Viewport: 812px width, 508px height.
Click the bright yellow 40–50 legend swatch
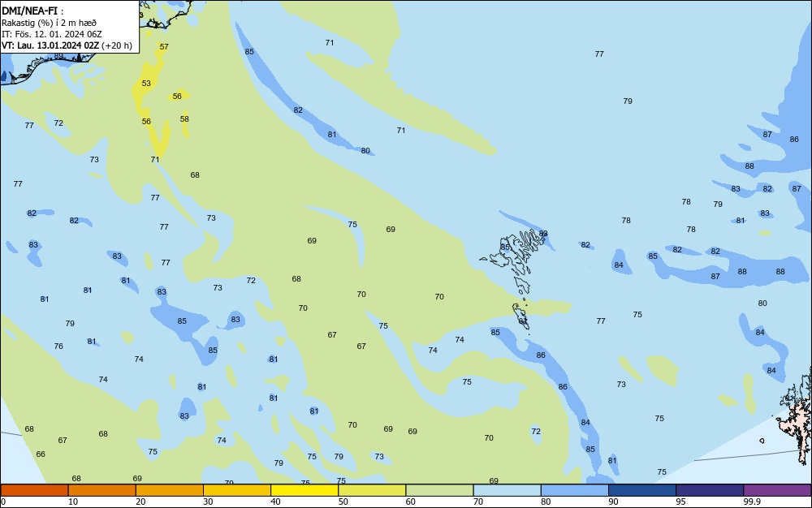click(x=304, y=490)
